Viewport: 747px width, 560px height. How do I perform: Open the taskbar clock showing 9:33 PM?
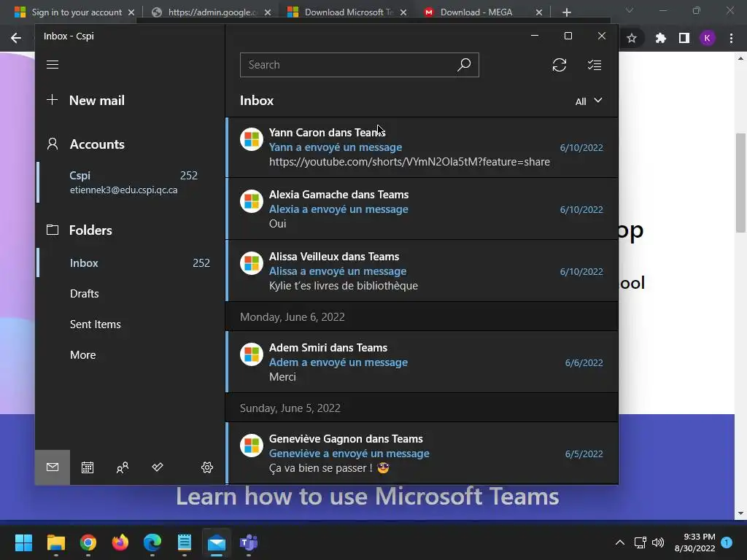[694, 542]
